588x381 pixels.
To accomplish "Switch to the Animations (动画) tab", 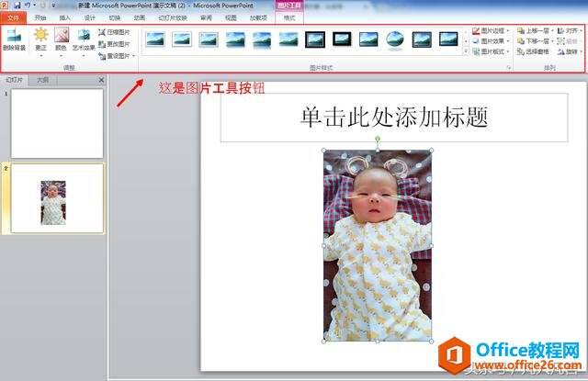I will click(139, 17).
